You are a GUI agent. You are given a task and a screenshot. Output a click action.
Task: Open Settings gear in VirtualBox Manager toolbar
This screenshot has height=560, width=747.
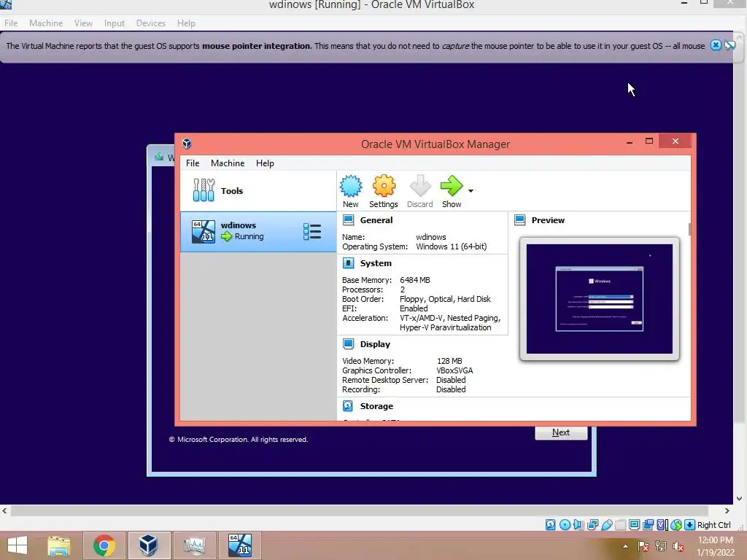point(384,186)
